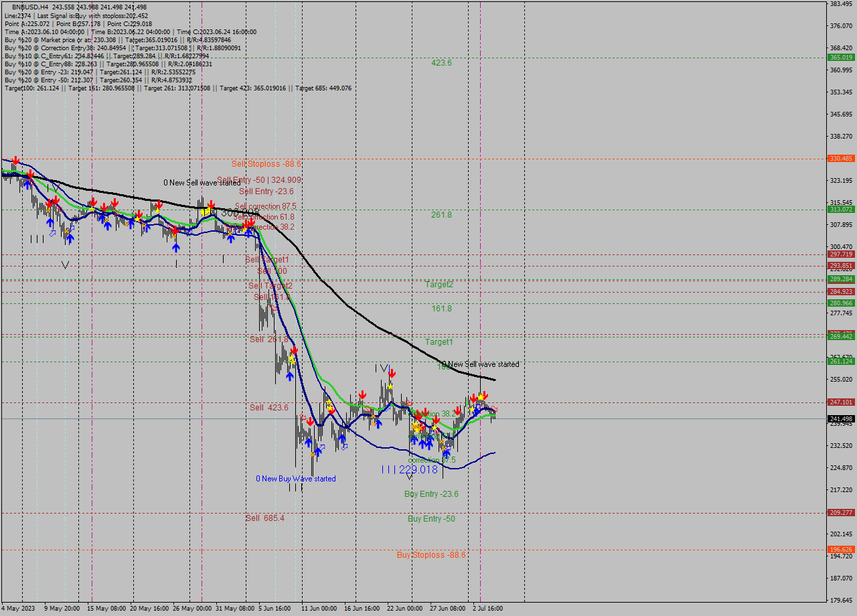Click the 0 New Buy Wave started label
857x616 pixels.
point(296,479)
